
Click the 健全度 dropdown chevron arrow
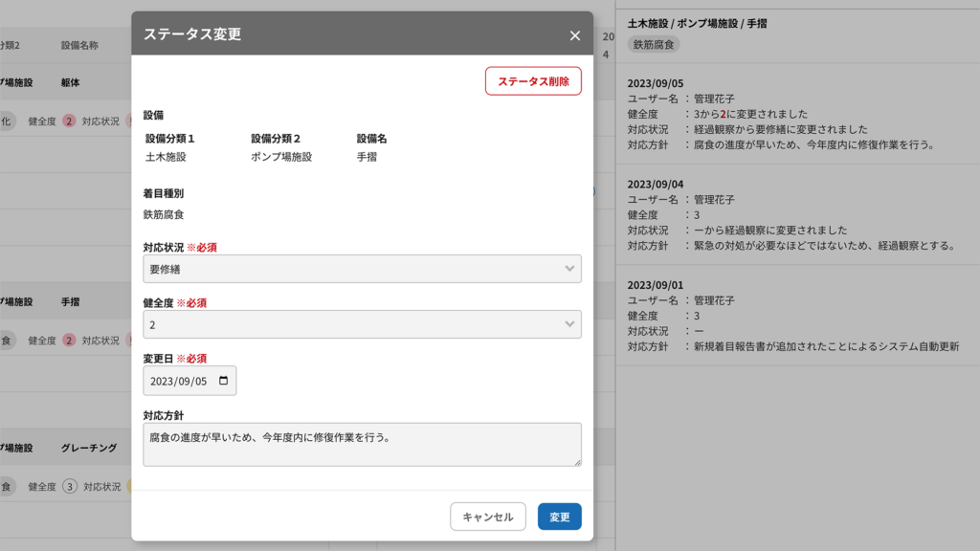(x=569, y=324)
